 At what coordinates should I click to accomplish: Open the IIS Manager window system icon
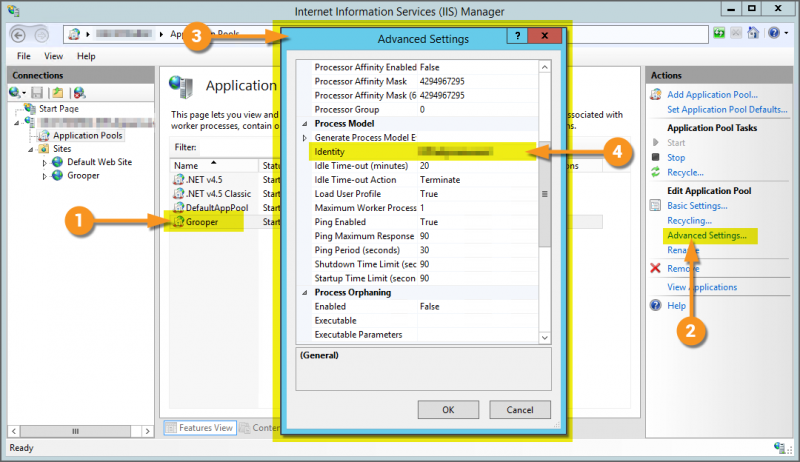14,11
